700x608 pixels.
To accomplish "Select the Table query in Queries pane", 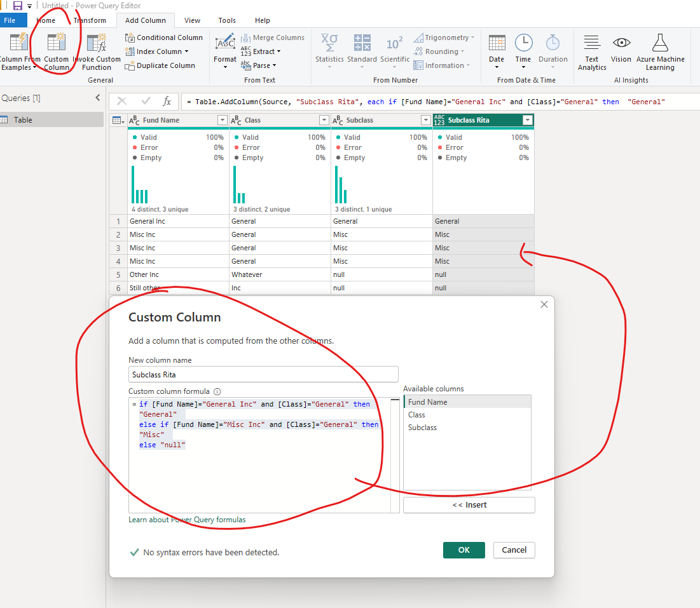I will click(x=51, y=120).
